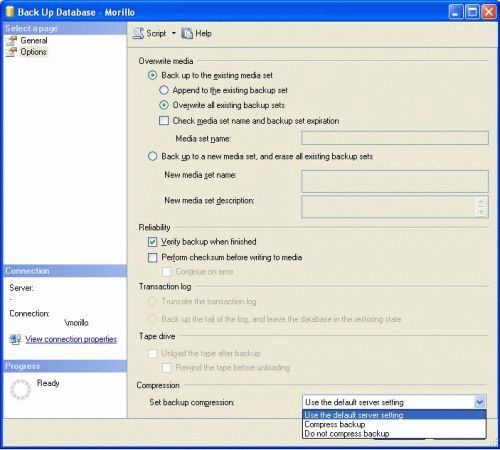
Task: Select the Options page icon
Action: [11, 52]
